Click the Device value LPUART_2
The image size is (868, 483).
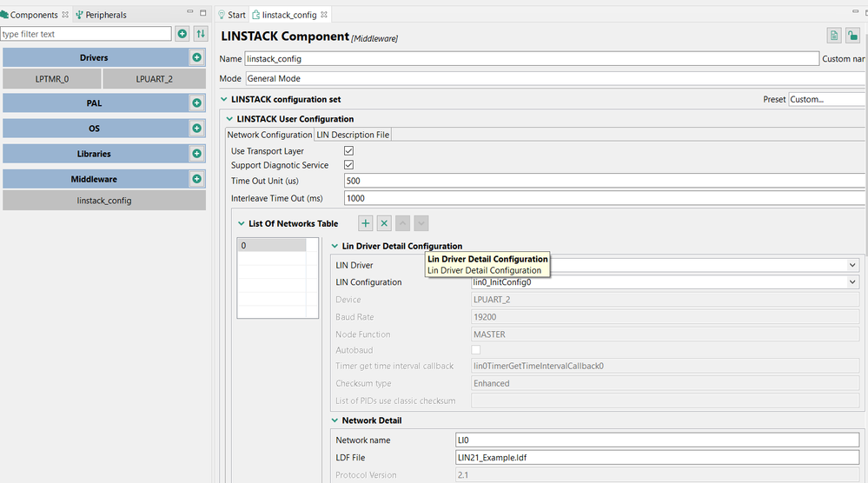coord(665,300)
